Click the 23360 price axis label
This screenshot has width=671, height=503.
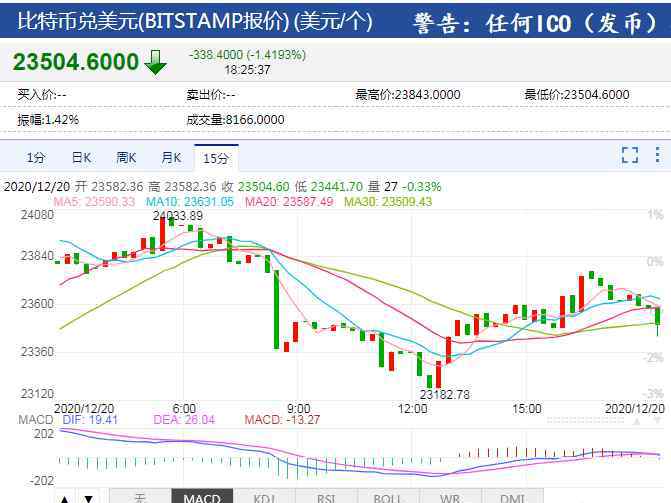pyautogui.click(x=38, y=352)
